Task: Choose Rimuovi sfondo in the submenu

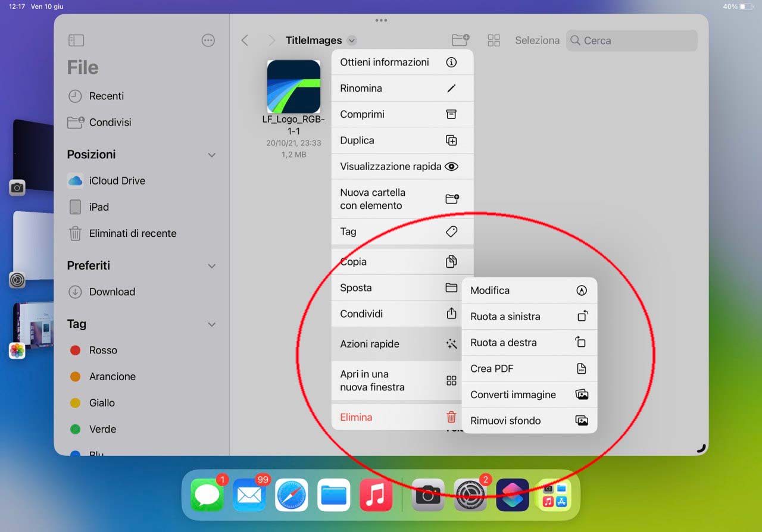Action: pyautogui.click(x=529, y=421)
